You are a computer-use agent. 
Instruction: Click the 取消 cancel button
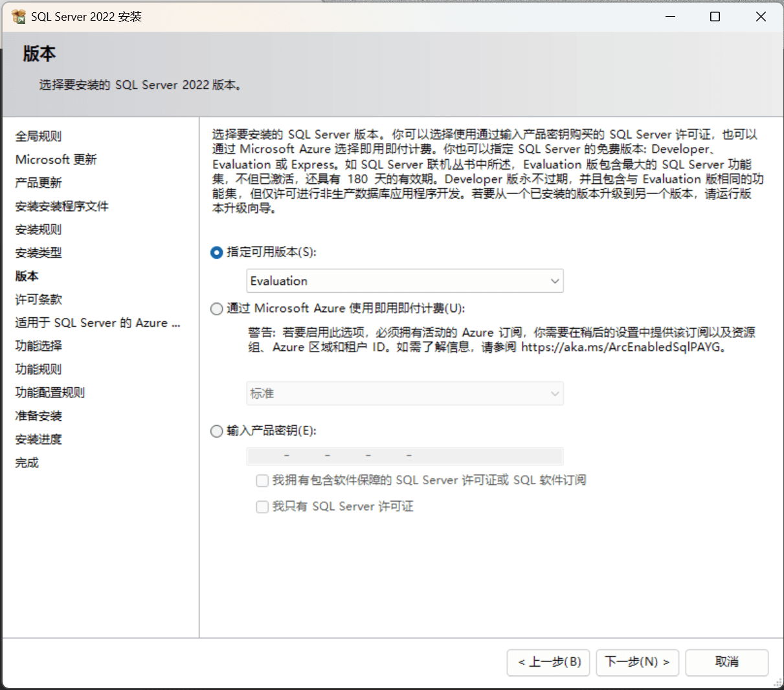pyautogui.click(x=727, y=662)
